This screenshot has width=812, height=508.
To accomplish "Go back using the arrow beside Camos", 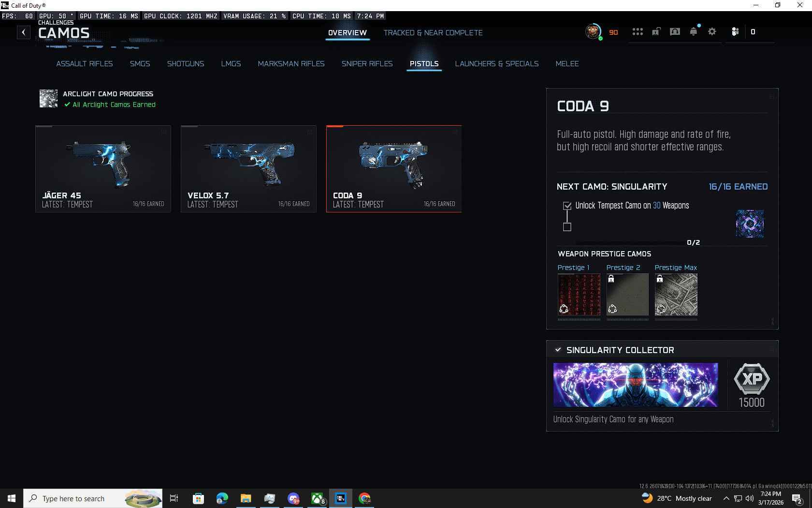I will click(x=23, y=32).
